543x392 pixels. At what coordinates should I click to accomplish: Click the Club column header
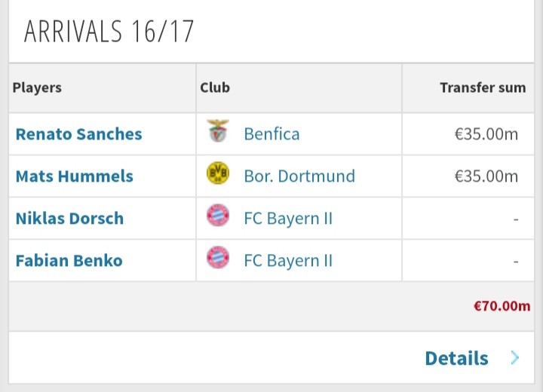(x=215, y=87)
